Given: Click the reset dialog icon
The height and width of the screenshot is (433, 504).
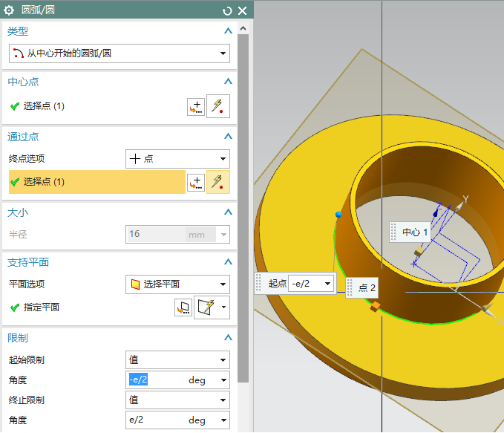Looking at the screenshot, I should pos(227,10).
